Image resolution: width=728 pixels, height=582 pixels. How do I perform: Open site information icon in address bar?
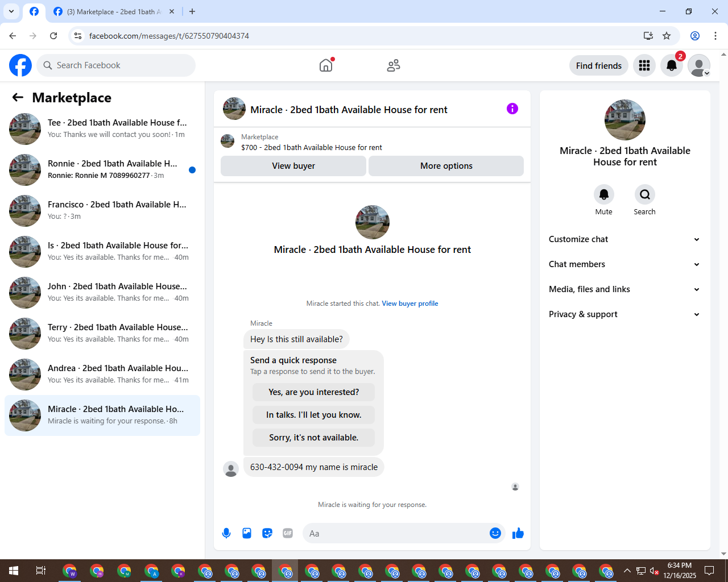(78, 36)
